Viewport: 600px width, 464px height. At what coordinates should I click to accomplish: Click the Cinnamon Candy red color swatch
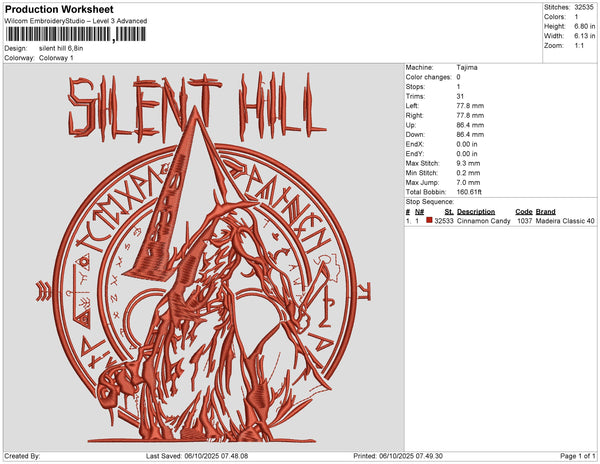[428, 221]
